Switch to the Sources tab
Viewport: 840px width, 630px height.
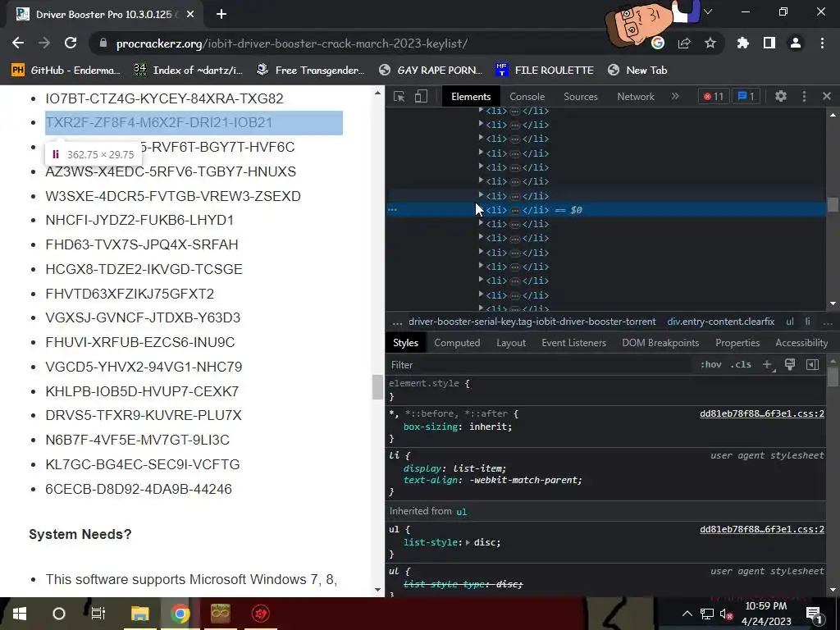[x=580, y=97]
